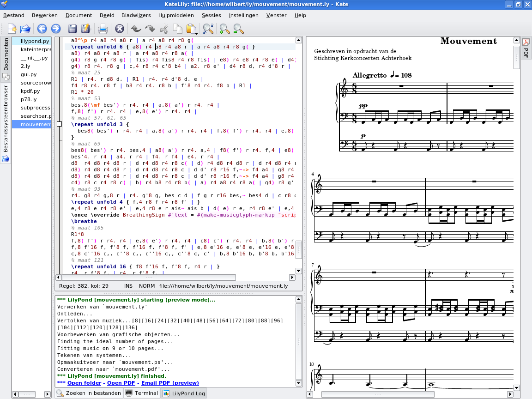Select p78.ly in document list
The image size is (532, 399).
tap(31, 99)
